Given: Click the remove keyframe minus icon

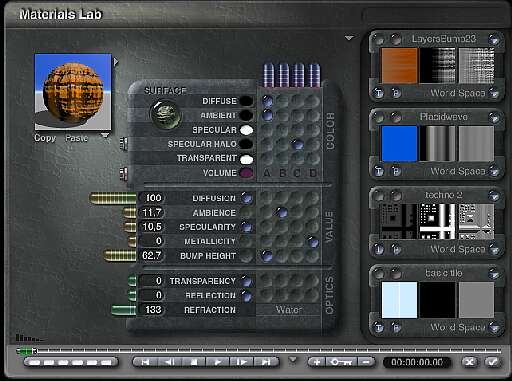Looking at the screenshot, I should 366,362.
